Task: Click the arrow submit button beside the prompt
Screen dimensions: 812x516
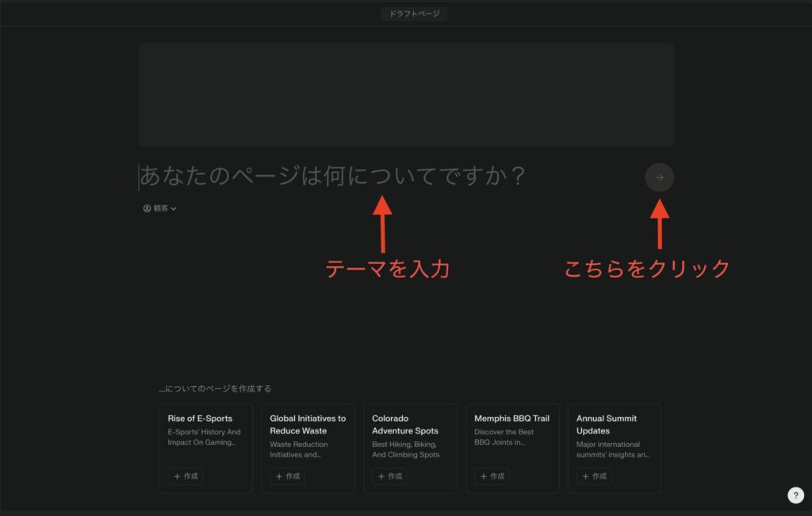Action: tap(659, 178)
